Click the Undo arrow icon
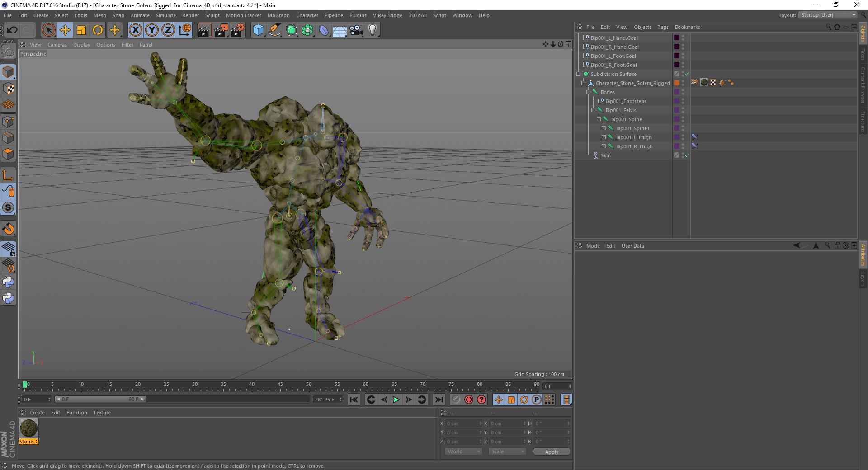Viewport: 868px width, 470px height. pyautogui.click(x=12, y=30)
